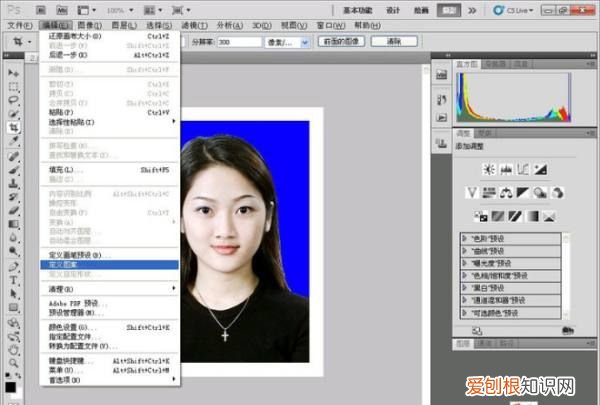Open the 图像 menu
This screenshot has height=405, width=600.
(x=90, y=23)
